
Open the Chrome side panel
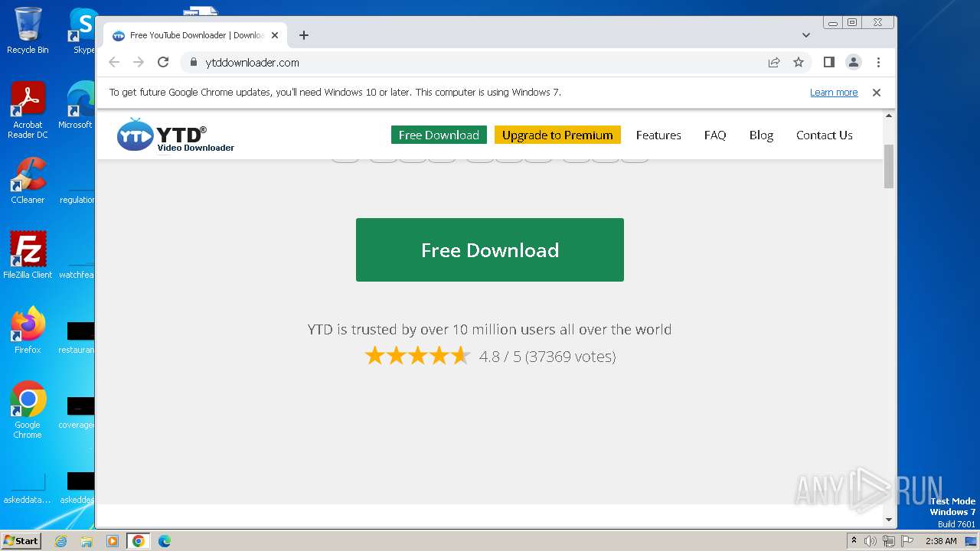[x=828, y=62]
